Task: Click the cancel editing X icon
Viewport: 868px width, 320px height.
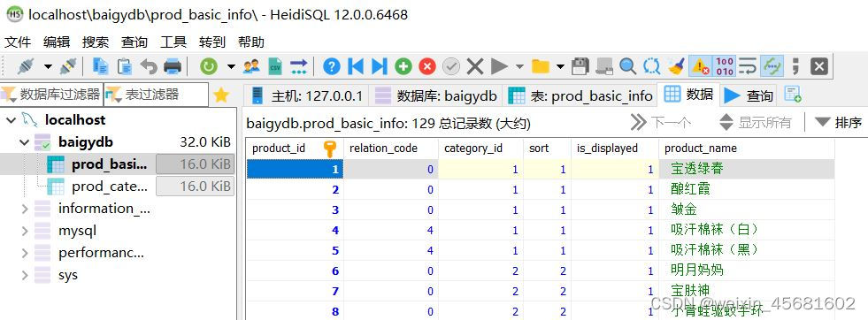Action: coord(475,67)
